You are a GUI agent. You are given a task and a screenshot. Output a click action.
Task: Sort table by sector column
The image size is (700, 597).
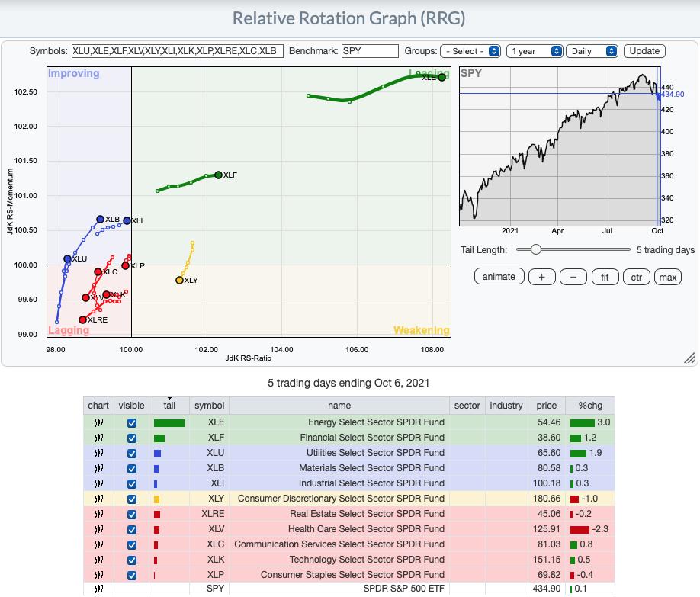467,406
